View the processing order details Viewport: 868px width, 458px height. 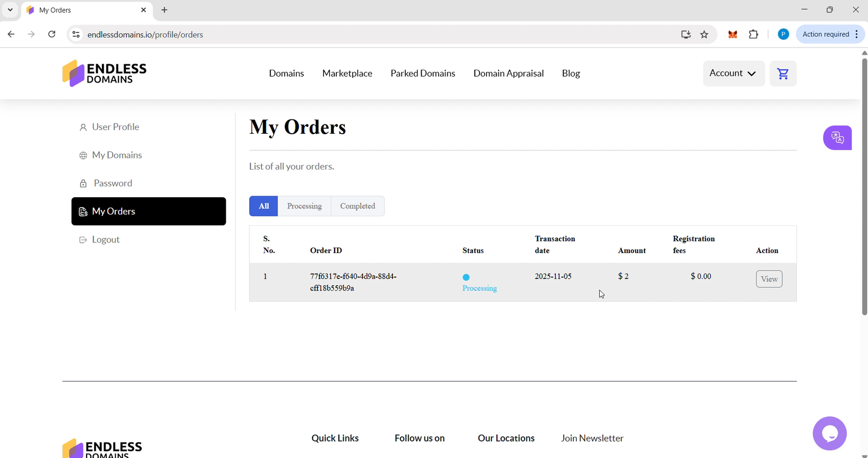coord(769,279)
